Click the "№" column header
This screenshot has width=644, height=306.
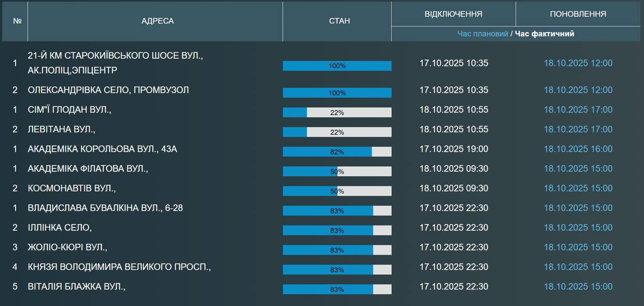click(x=17, y=21)
